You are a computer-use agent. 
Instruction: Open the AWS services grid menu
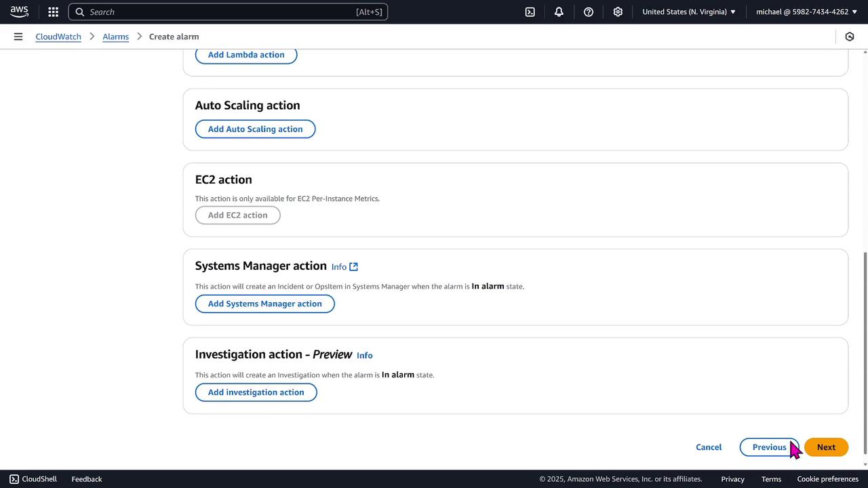click(53, 12)
